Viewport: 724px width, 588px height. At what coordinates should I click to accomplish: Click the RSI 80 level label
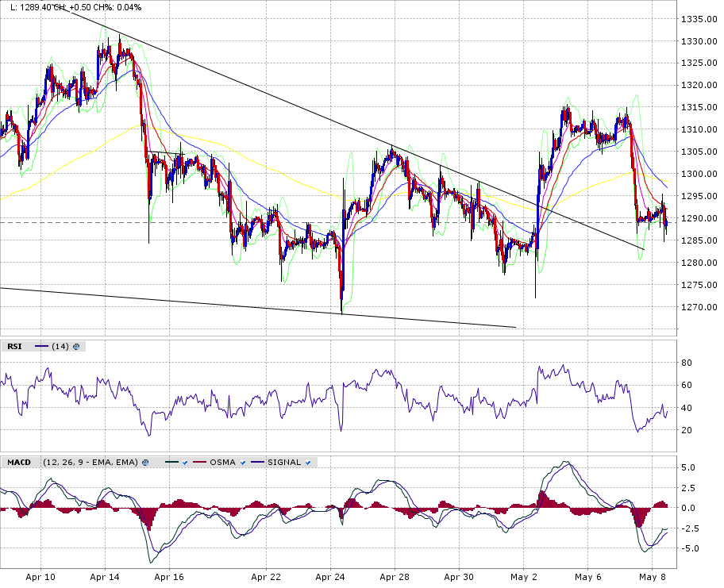[x=687, y=363]
